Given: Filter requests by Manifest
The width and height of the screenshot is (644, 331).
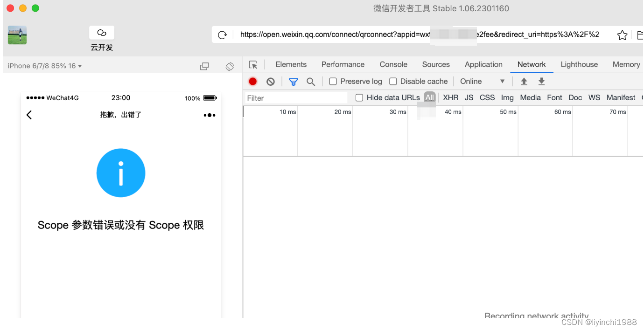Looking at the screenshot, I should pyautogui.click(x=621, y=97).
